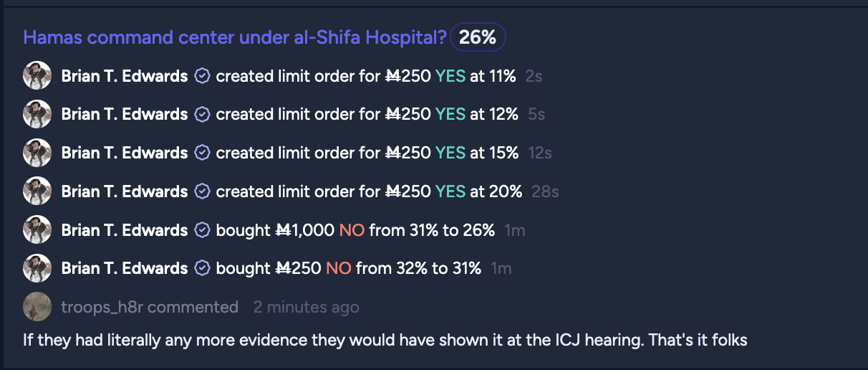
Task: Click verified badge in Ṁ1,000 NO row
Action: [x=203, y=231]
